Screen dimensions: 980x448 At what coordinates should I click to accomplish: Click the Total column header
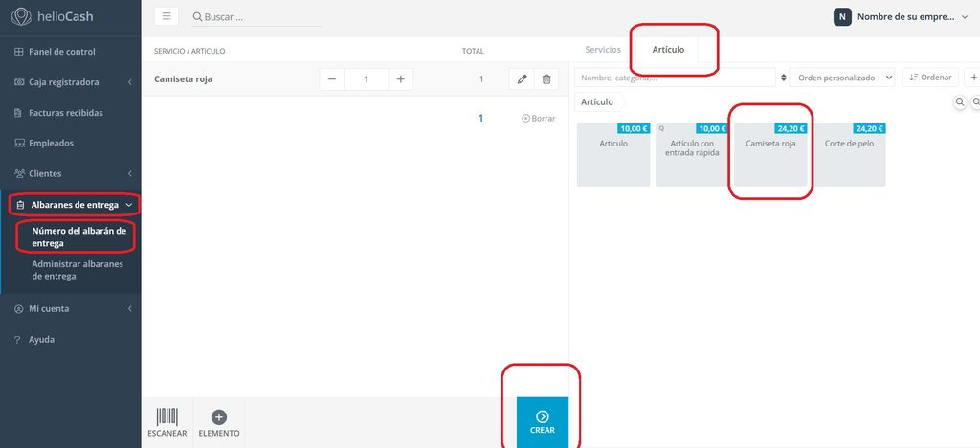pos(473,52)
